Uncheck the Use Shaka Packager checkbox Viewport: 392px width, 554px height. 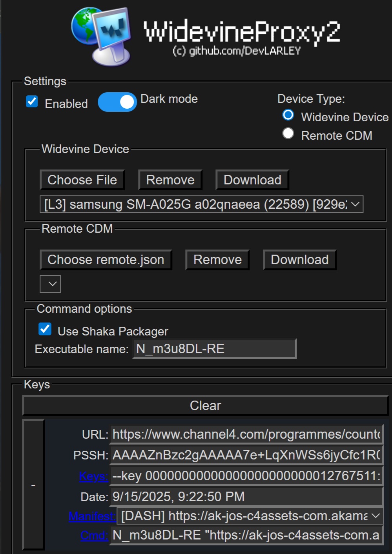point(45,329)
